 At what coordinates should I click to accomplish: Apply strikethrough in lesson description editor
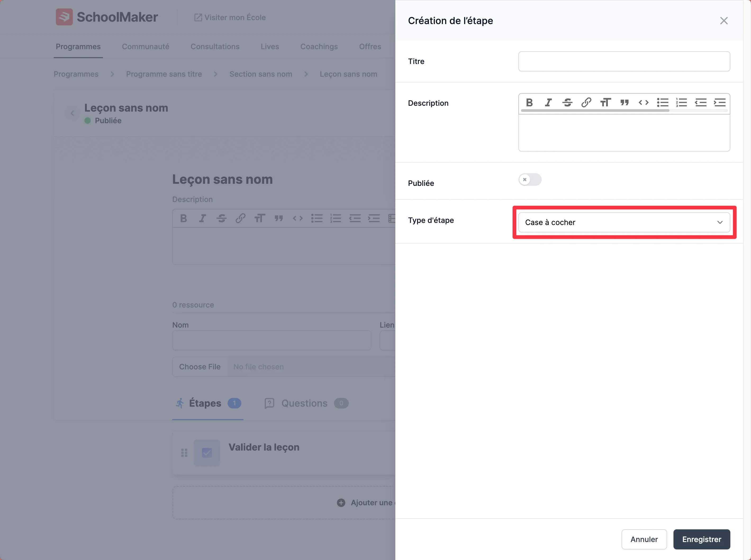coord(221,218)
